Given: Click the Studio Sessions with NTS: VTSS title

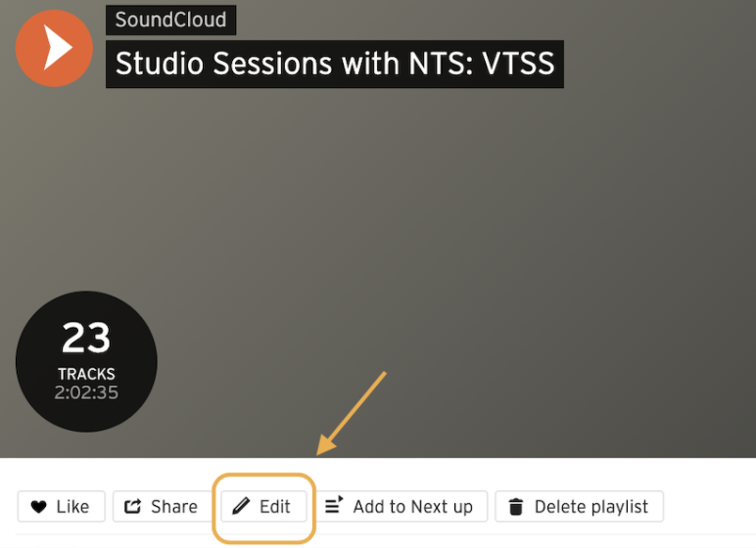Looking at the screenshot, I should point(335,64).
